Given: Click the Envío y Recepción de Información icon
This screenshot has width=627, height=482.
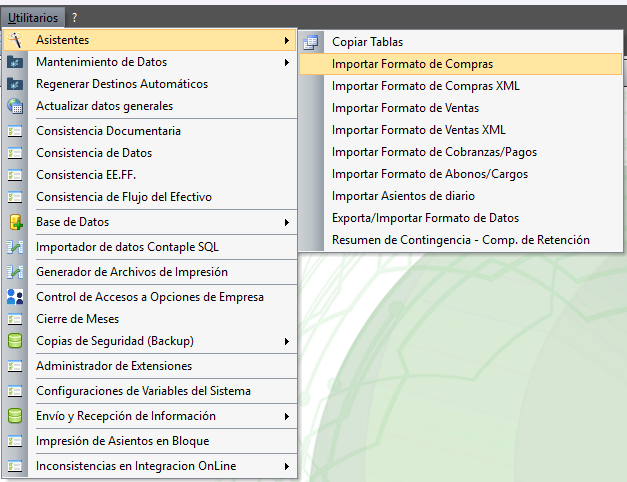Looking at the screenshot, I should (15, 416).
